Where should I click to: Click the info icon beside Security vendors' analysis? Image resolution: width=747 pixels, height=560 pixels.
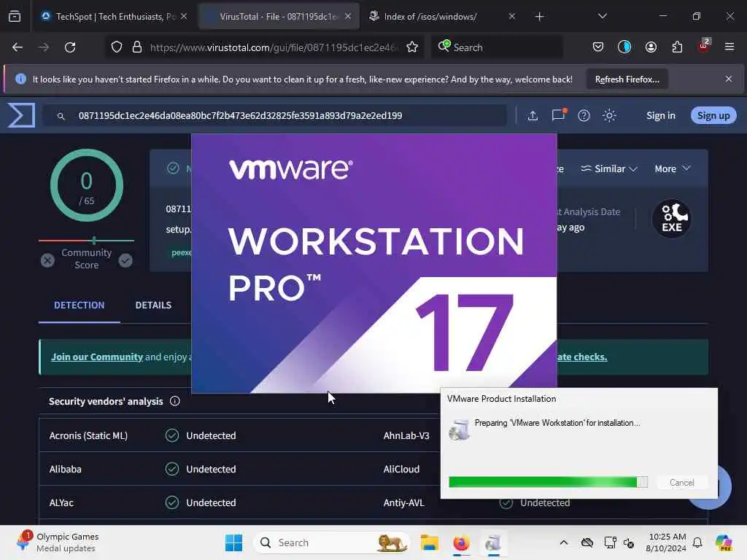(175, 401)
